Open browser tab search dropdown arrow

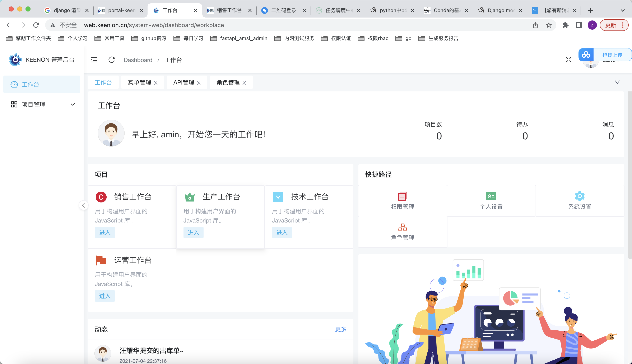click(623, 10)
